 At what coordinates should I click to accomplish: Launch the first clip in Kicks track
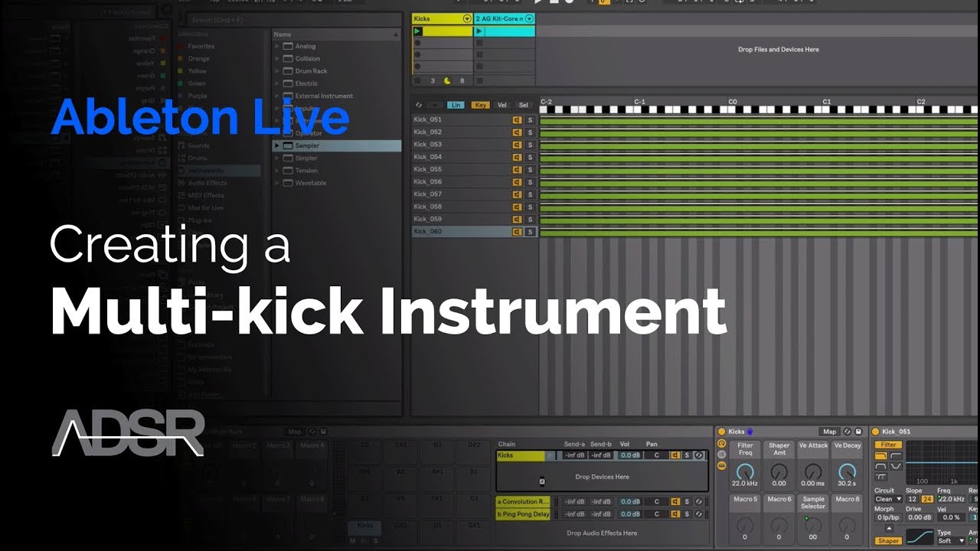click(418, 31)
